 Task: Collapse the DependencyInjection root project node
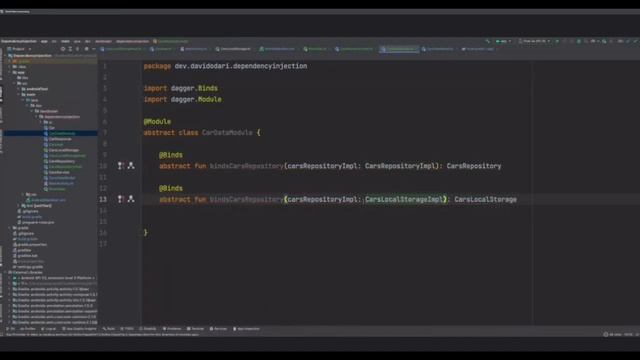(x=5, y=56)
